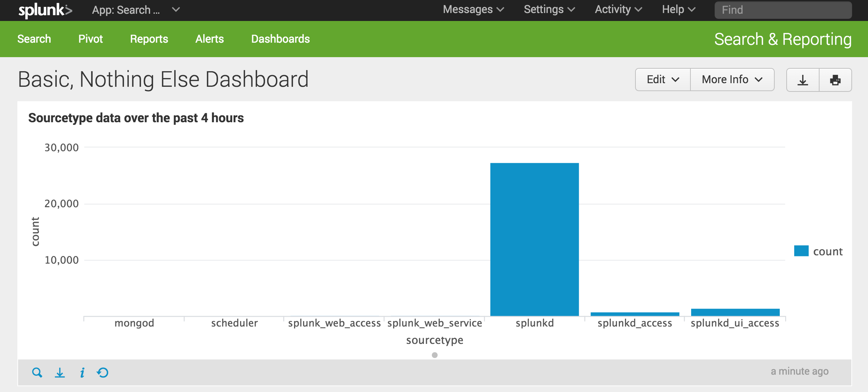This screenshot has width=868, height=392.
Task: Export the panel results
Action: (x=59, y=372)
